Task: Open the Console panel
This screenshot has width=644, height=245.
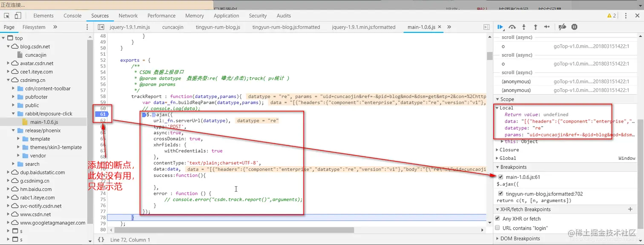Action: pyautogui.click(x=72, y=16)
